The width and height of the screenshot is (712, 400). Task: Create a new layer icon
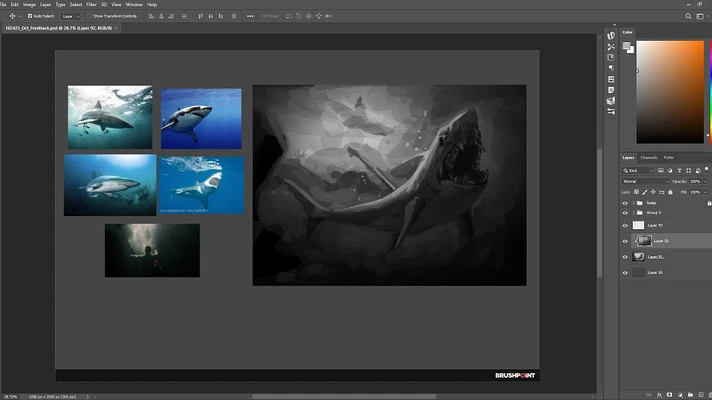pyautogui.click(x=701, y=395)
